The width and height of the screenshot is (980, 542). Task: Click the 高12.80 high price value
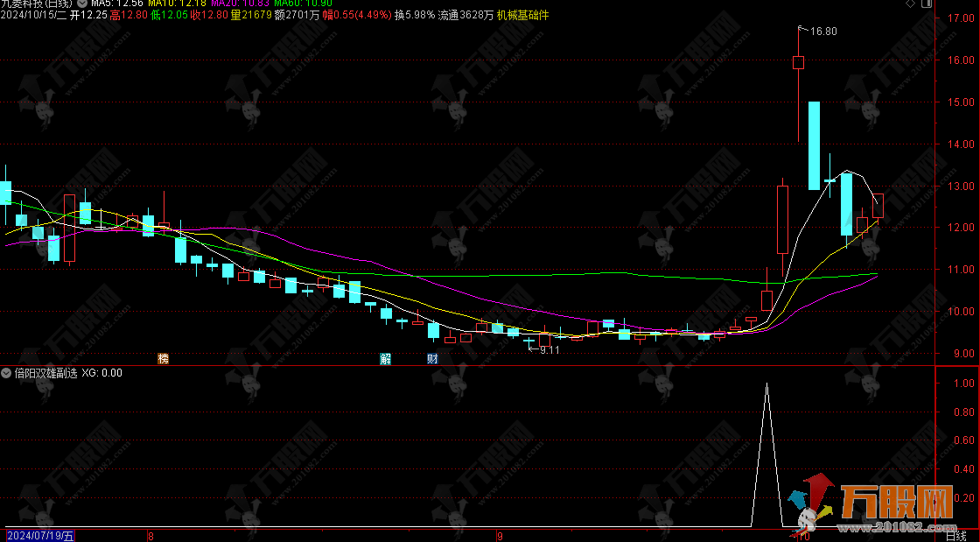[129, 15]
